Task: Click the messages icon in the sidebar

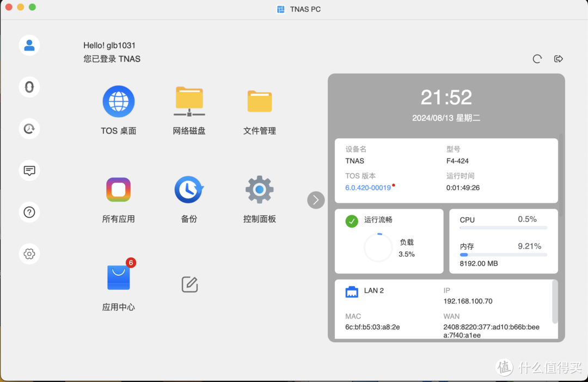Action: [29, 171]
